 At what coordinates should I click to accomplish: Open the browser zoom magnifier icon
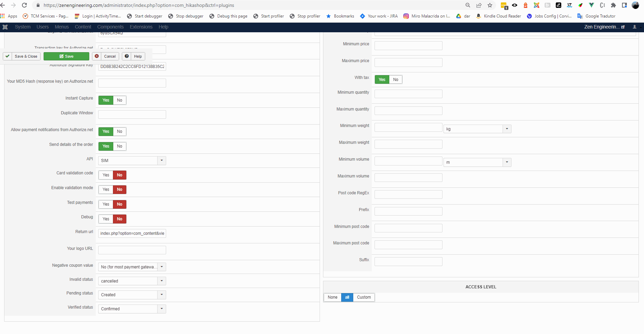(x=468, y=5)
